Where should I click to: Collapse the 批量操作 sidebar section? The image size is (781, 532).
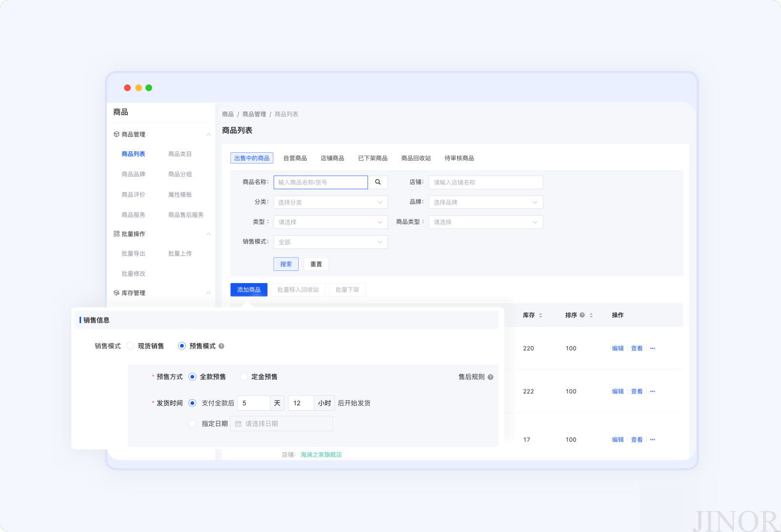coord(208,234)
